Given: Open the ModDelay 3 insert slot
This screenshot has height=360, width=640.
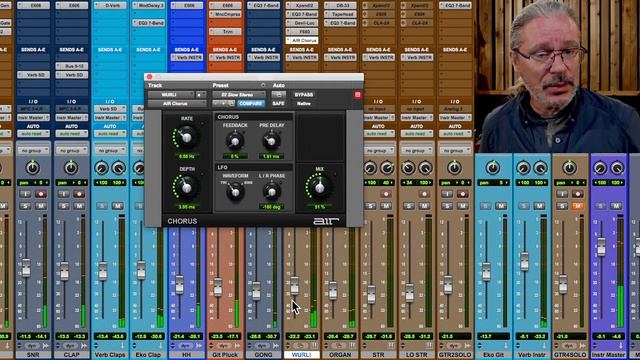Looking at the screenshot, I should point(148,6).
